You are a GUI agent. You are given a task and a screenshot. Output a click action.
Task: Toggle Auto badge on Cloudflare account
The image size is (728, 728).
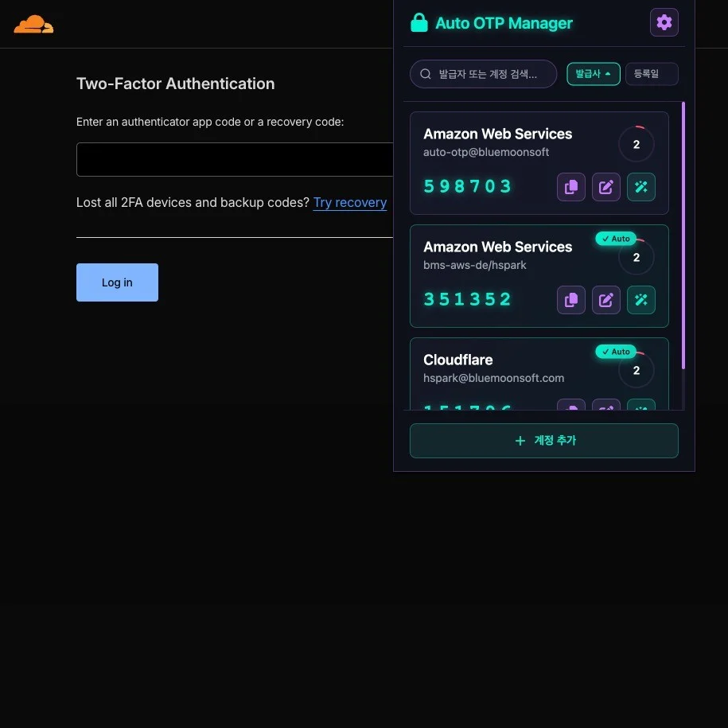click(616, 352)
